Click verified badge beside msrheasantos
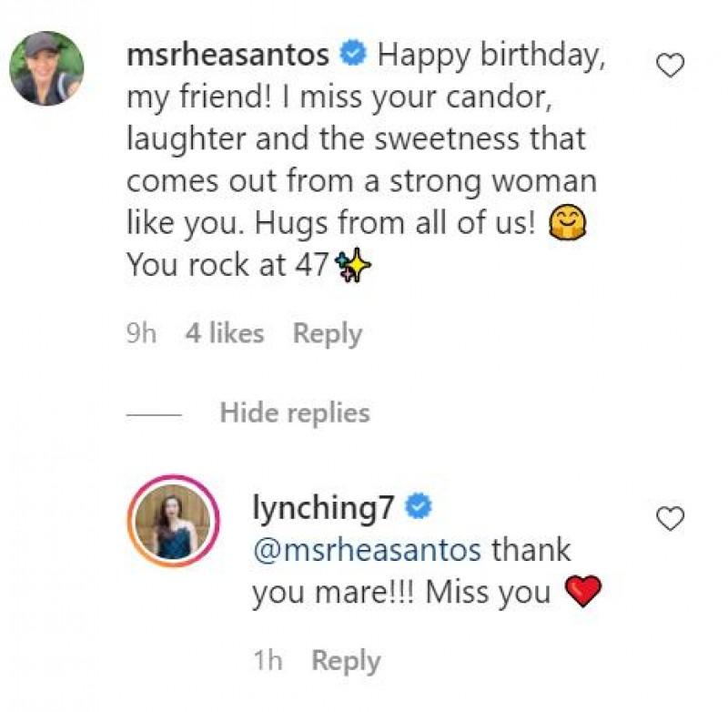 (x=351, y=55)
